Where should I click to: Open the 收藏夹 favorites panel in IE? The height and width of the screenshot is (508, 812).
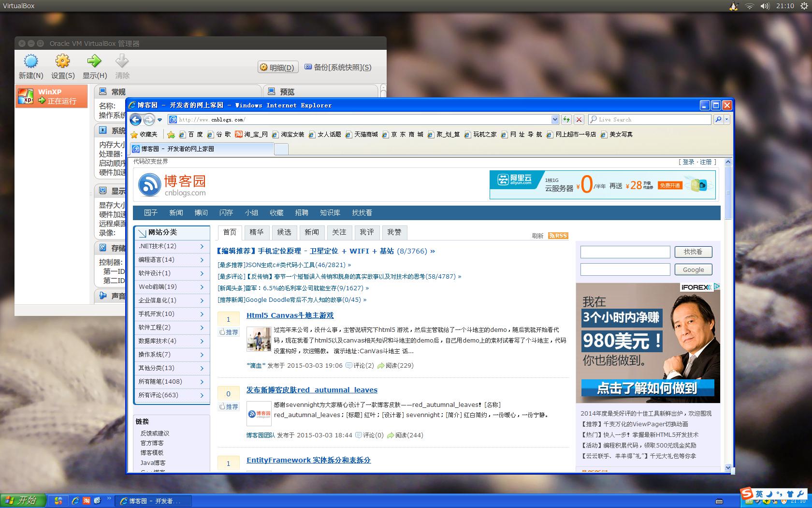coord(145,134)
